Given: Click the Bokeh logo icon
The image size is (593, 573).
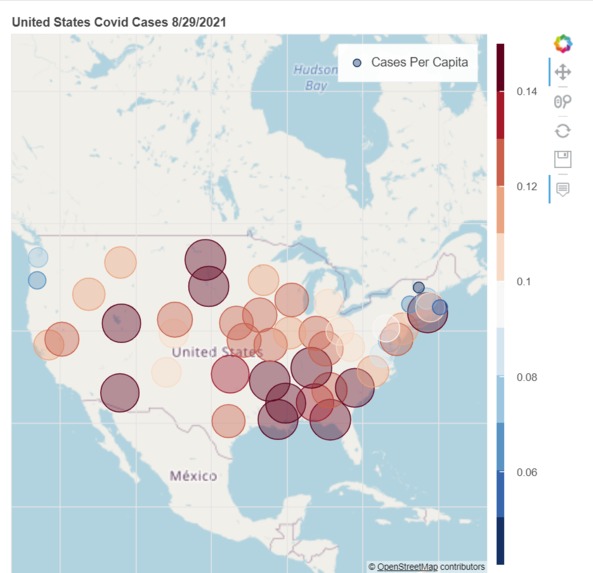Looking at the screenshot, I should coord(563,44).
